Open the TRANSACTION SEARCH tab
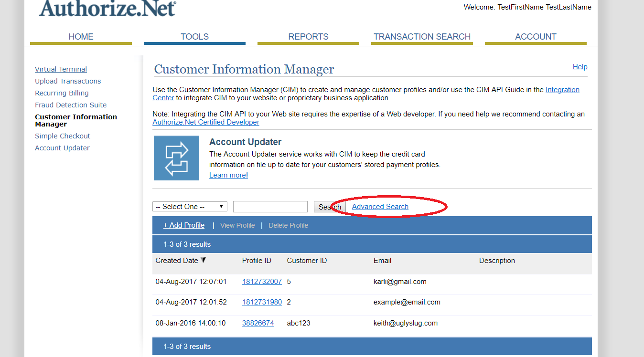This screenshot has height=357, width=644. point(422,37)
